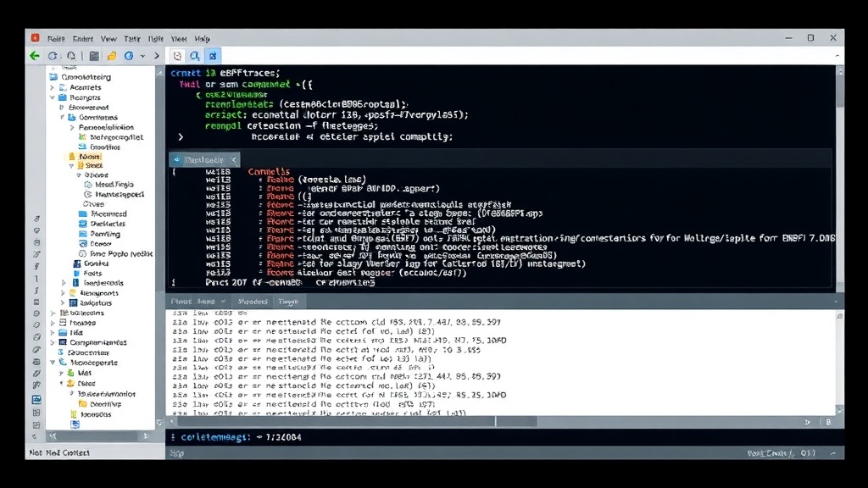Click the editor vertical scrollbar thumb
This screenshot has height=488, width=868.
[x=840, y=91]
